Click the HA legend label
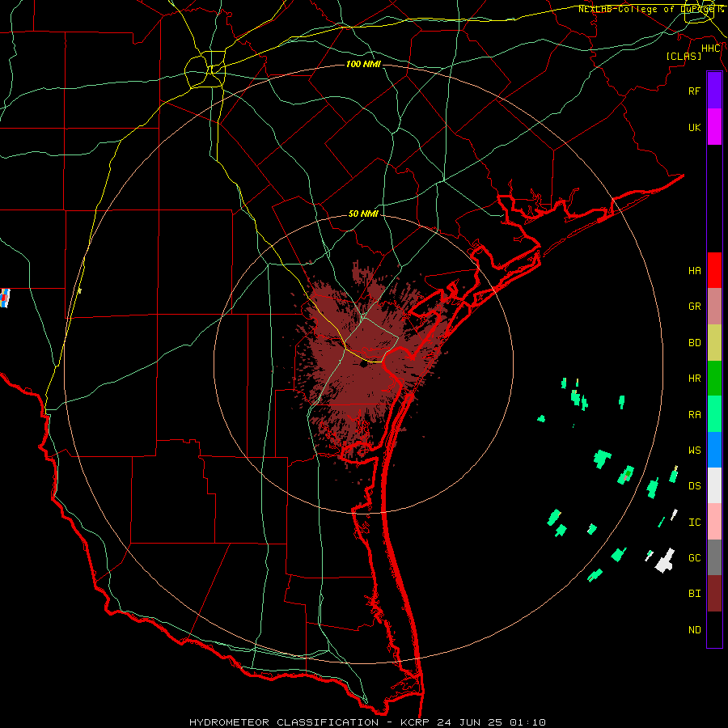The image size is (728, 728). [694, 271]
